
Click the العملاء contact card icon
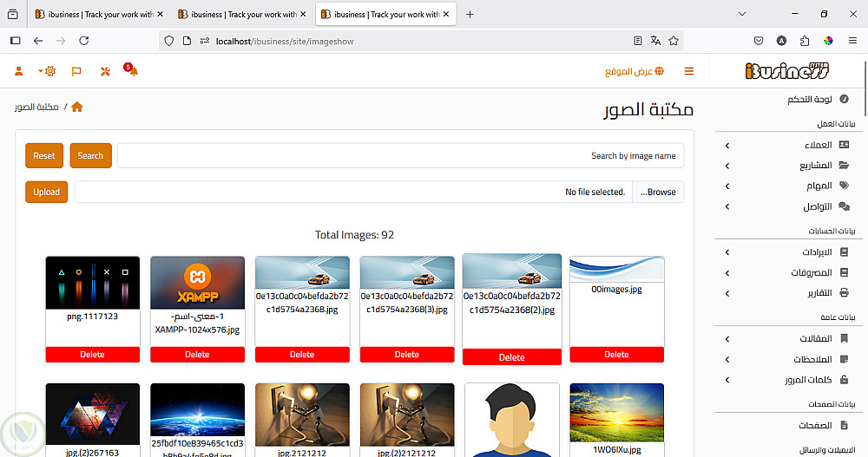[845, 145]
